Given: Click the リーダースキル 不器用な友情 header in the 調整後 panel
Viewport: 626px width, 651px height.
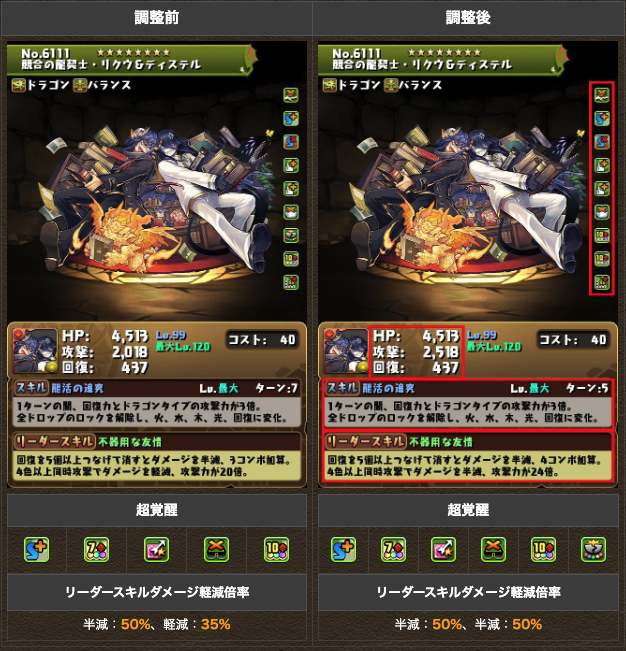Looking at the screenshot, I should point(467,442).
